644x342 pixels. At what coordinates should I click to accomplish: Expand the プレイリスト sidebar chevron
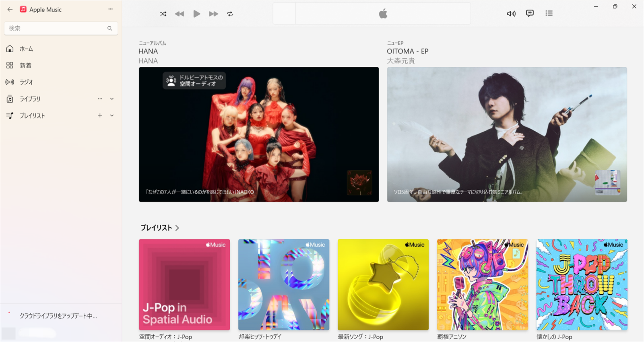[x=112, y=115]
